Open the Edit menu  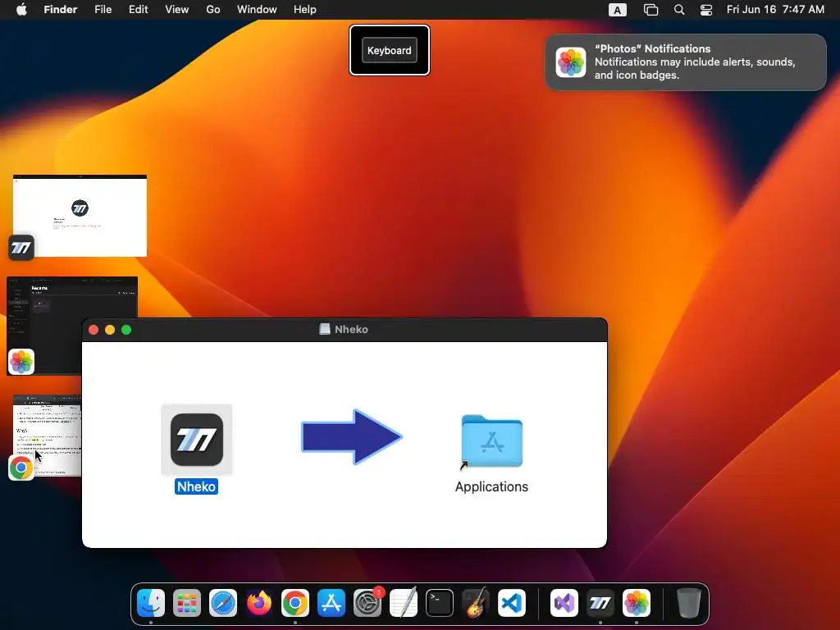(x=138, y=10)
